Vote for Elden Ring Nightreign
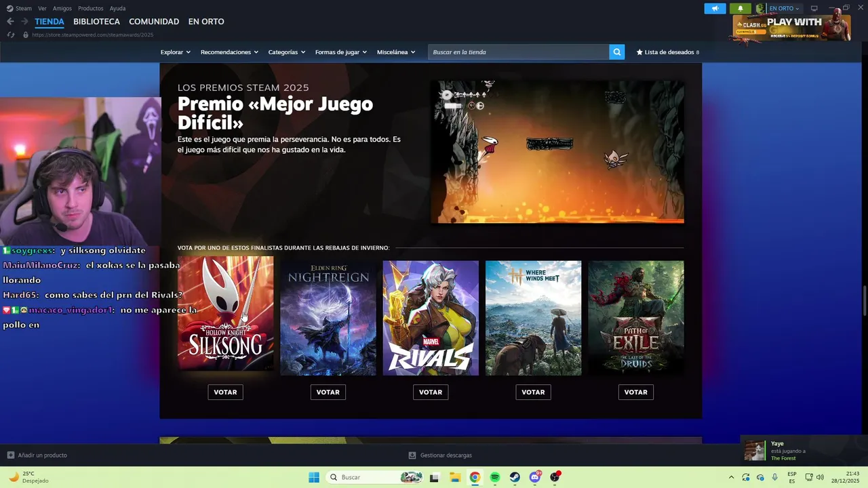This screenshot has width=868, height=488. 328,392
